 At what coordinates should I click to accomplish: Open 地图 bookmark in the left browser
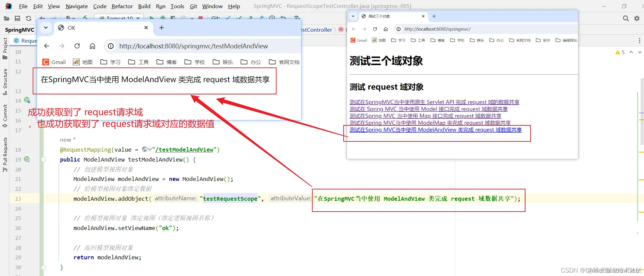point(83,62)
